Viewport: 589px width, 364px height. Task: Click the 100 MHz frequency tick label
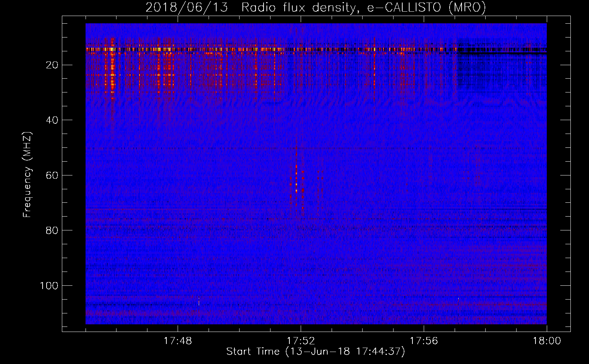click(49, 286)
